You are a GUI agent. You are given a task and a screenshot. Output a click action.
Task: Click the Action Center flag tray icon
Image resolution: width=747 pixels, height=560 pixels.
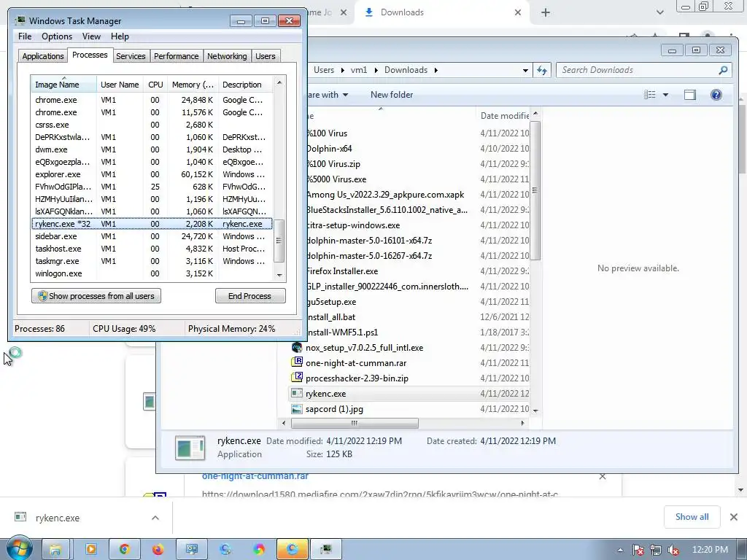pyautogui.click(x=638, y=550)
